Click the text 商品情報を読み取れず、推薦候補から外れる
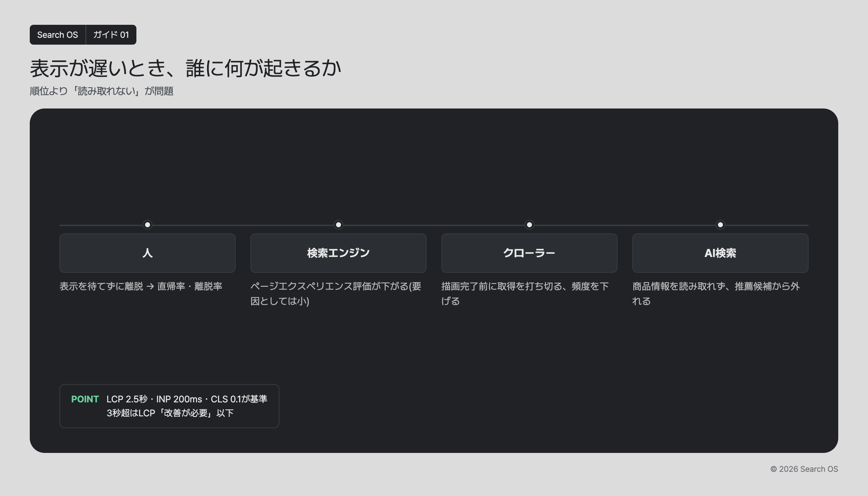The image size is (868, 496). [716, 294]
